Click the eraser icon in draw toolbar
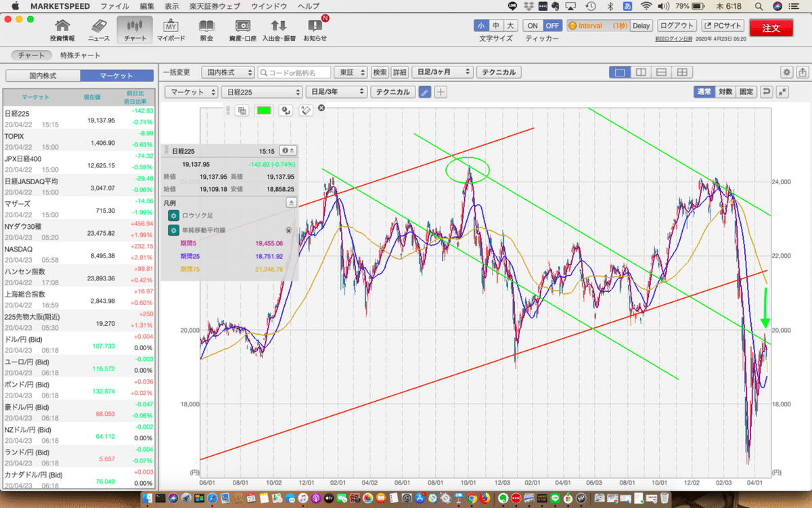 (x=306, y=110)
